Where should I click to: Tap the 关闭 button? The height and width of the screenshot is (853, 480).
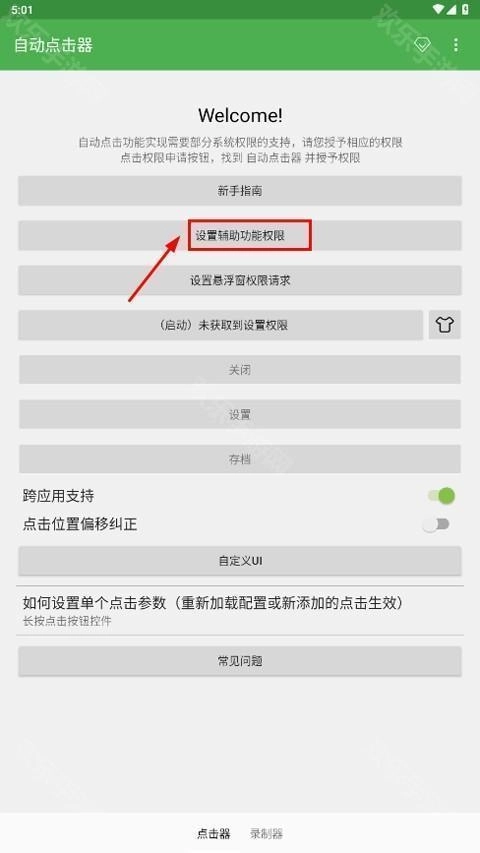click(240, 370)
